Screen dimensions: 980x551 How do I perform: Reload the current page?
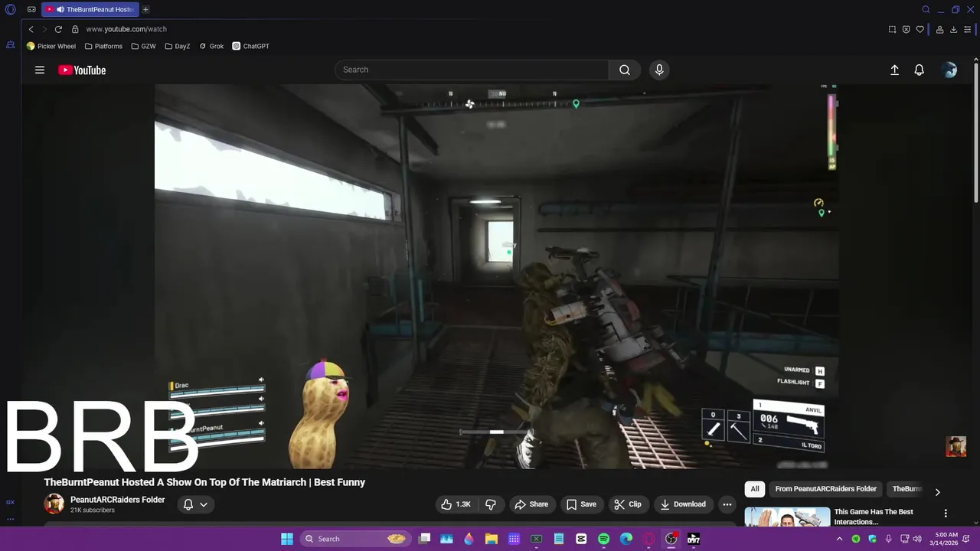click(58, 29)
